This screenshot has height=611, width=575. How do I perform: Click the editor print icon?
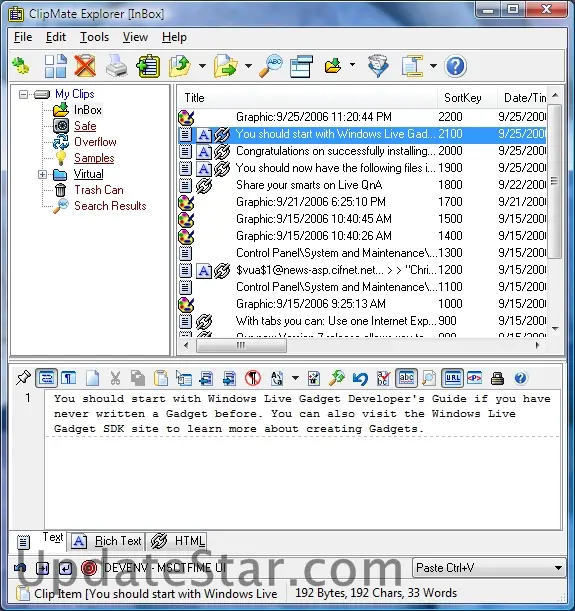point(497,378)
